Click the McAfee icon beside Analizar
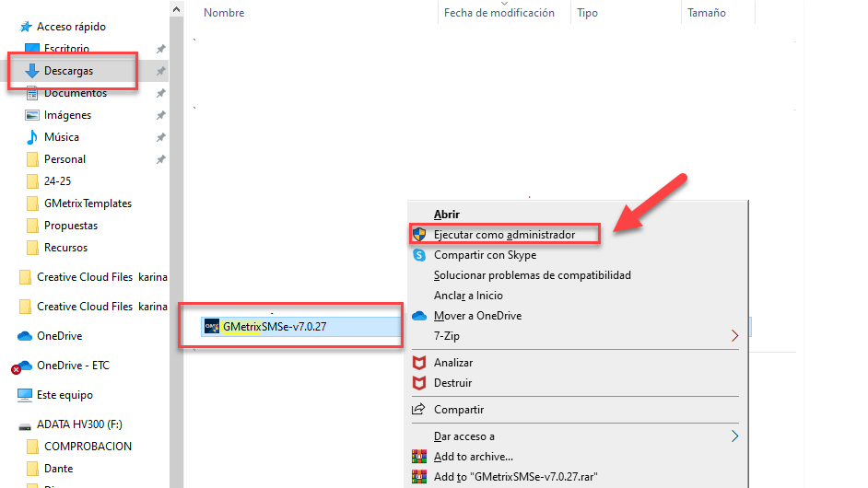 click(x=419, y=363)
